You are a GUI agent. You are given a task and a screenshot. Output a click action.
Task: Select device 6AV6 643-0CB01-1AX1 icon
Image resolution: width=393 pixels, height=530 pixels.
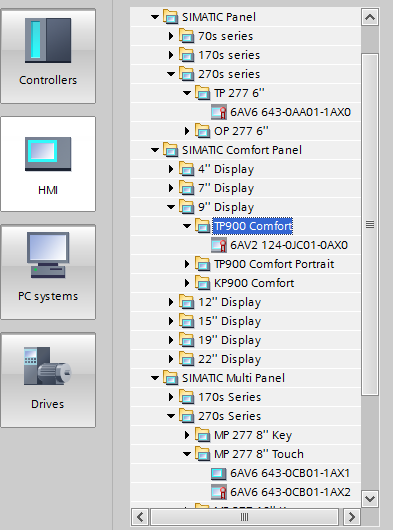point(219,473)
